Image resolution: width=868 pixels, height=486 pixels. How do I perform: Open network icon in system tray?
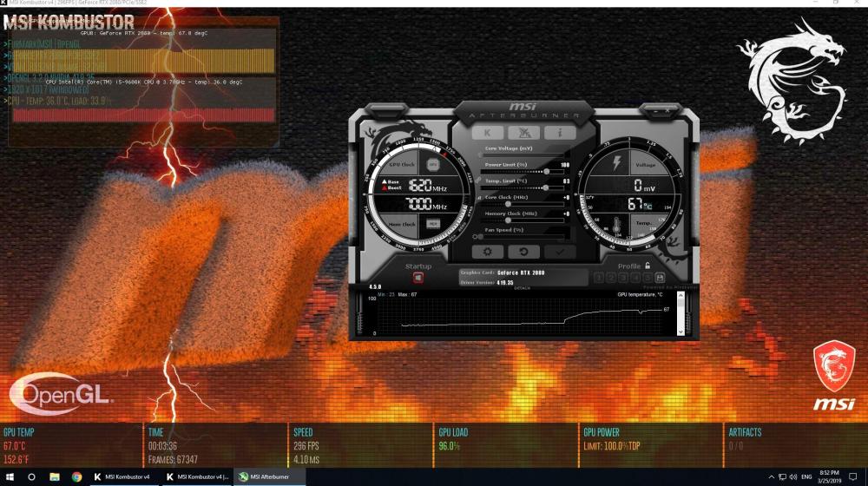[x=782, y=476]
